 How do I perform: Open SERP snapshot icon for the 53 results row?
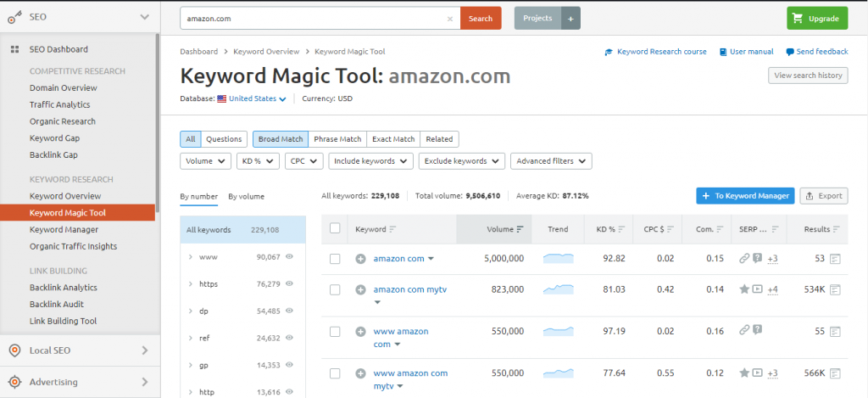coord(835,259)
